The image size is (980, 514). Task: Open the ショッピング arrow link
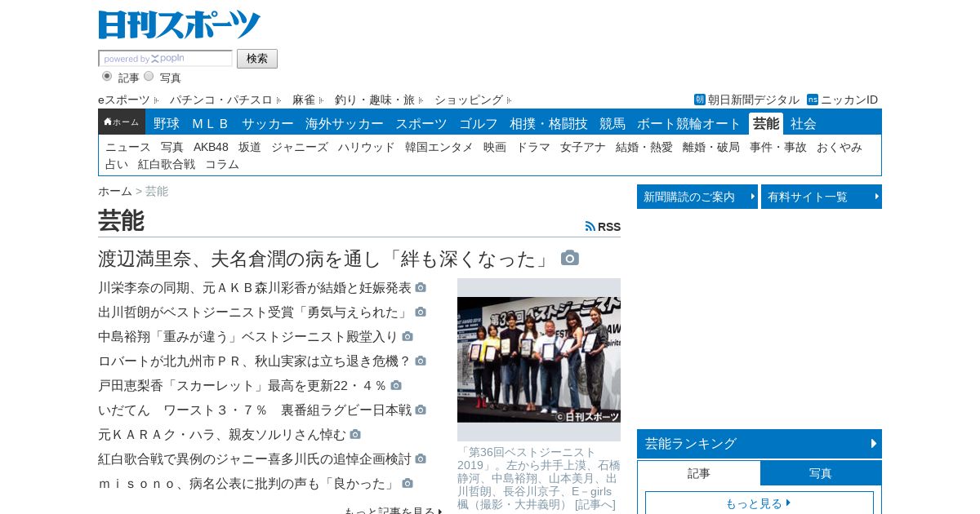[473, 100]
